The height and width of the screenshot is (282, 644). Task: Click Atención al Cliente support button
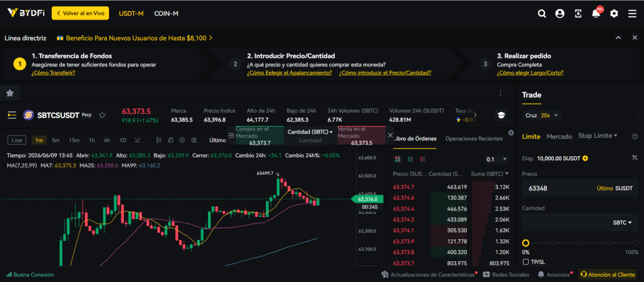pos(608,275)
